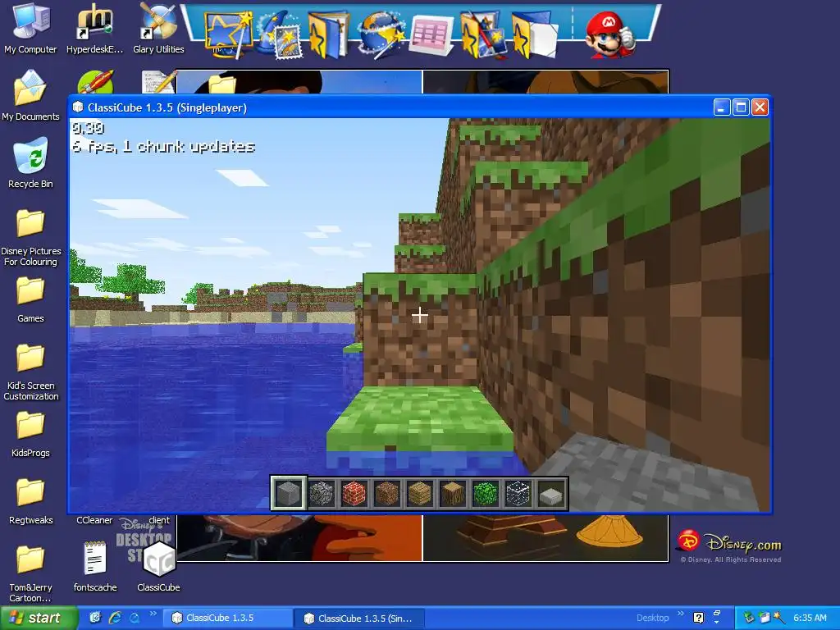Click the globe with wand dock icon
Viewport: 840px width, 630px height.
[x=381, y=35]
